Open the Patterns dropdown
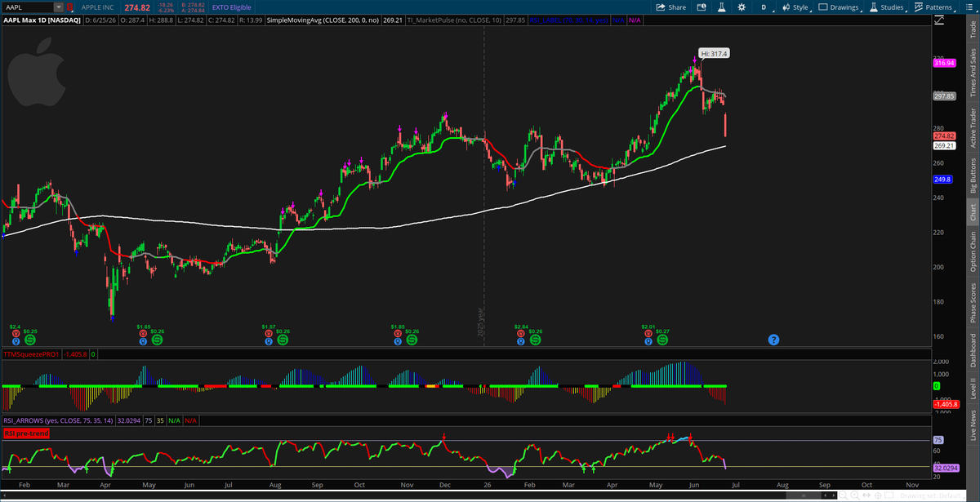980x502 pixels. point(934,7)
